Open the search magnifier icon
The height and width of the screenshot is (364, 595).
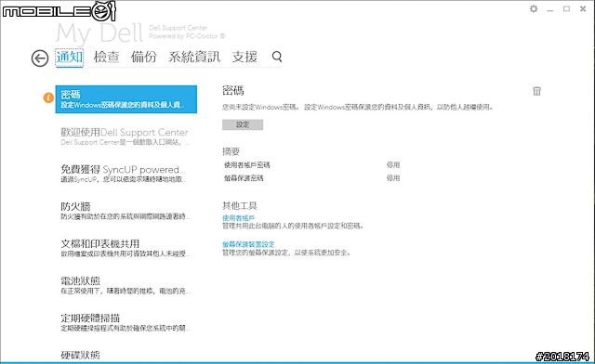277,57
